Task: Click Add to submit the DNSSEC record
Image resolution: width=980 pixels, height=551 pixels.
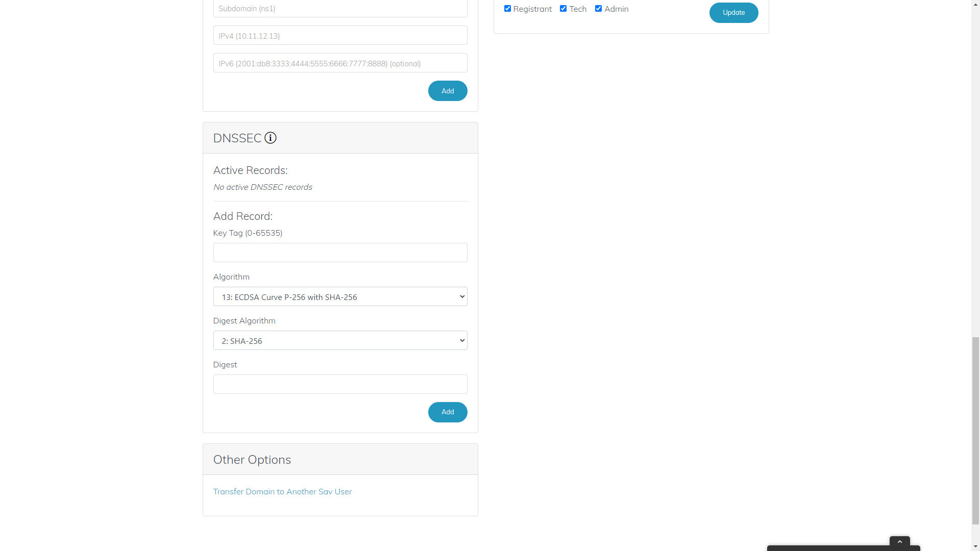Action: tap(447, 412)
